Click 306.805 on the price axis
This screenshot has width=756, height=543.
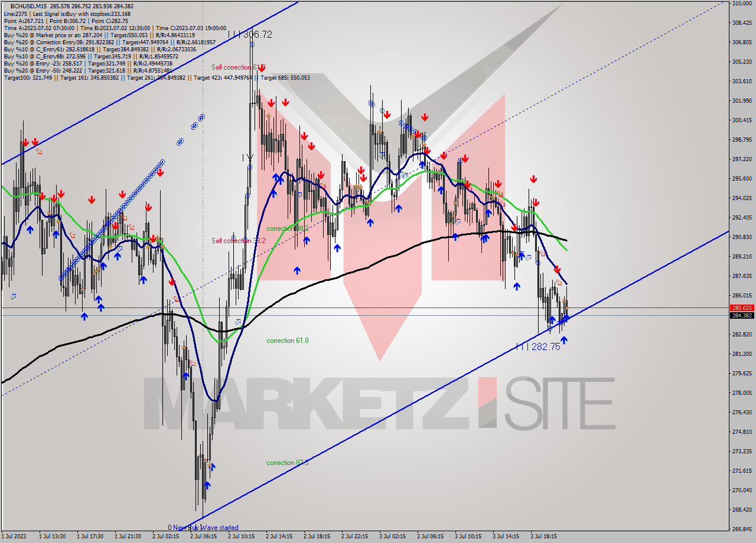(x=742, y=42)
